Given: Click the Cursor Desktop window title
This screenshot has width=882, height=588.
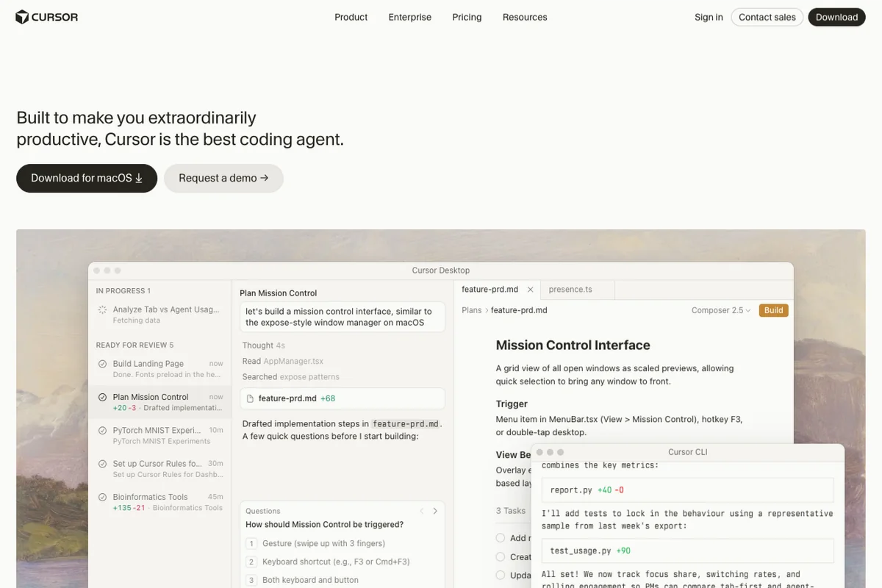Looking at the screenshot, I should pos(441,270).
